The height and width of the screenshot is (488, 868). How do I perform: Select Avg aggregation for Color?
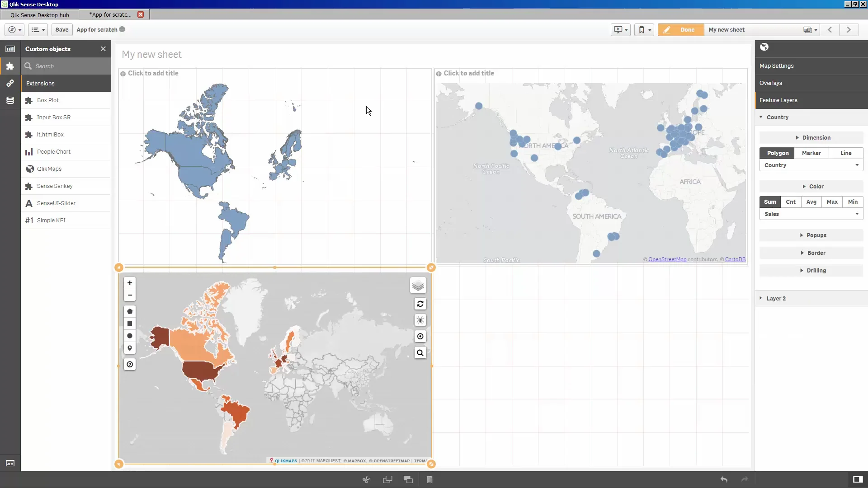(811, 202)
